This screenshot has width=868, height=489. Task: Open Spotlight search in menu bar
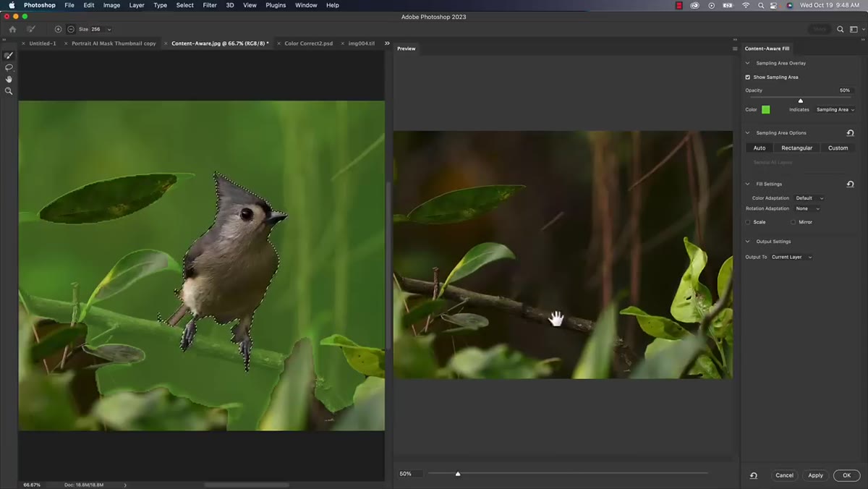tap(762, 5)
